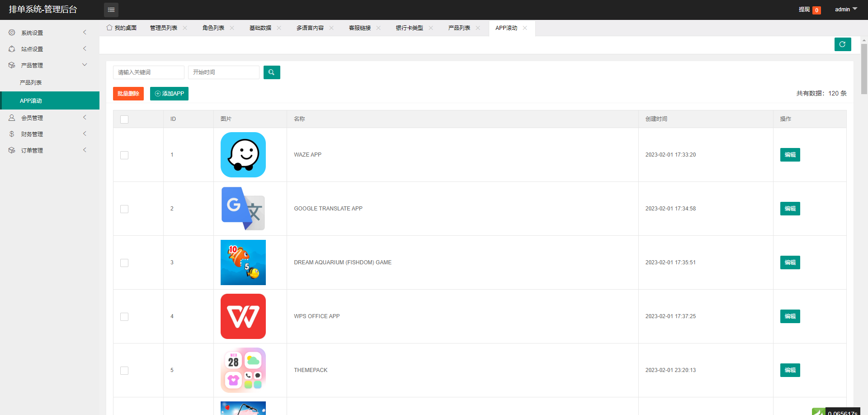Screen dimensions: 868x415
Task: Click the 添加APP button
Action: (169, 94)
